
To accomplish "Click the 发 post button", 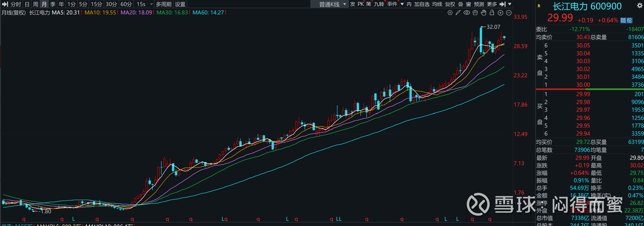I will click(x=353, y=4).
